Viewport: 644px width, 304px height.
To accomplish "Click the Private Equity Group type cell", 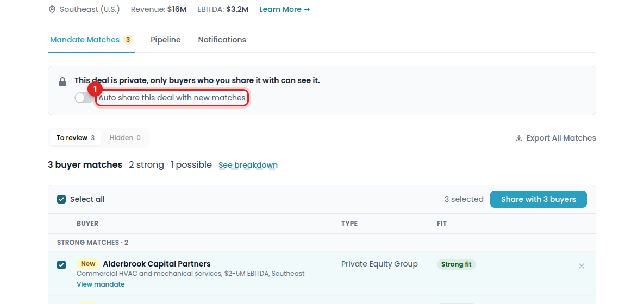I will click(x=379, y=264).
